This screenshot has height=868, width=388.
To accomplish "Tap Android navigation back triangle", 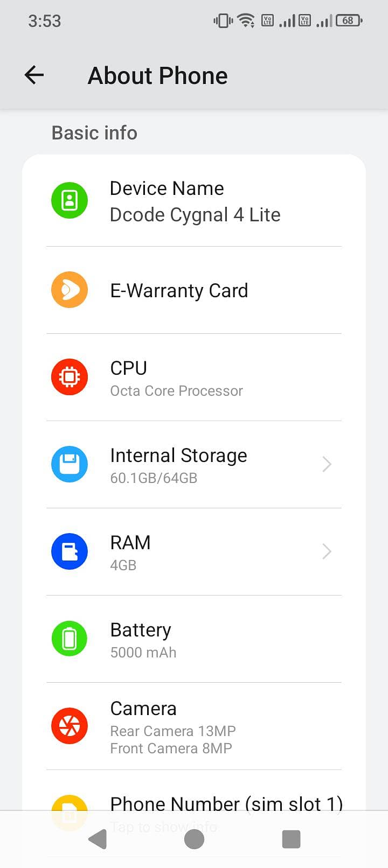I will pyautogui.click(x=98, y=839).
